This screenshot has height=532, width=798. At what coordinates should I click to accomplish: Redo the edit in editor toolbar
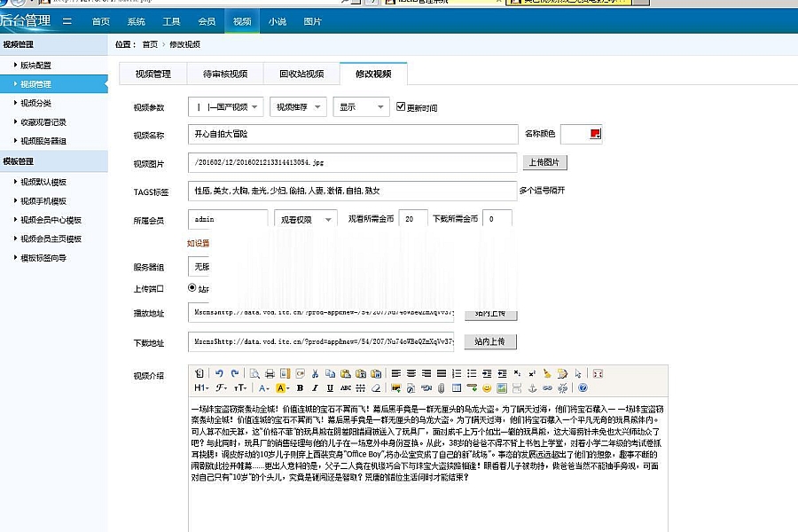(x=235, y=373)
